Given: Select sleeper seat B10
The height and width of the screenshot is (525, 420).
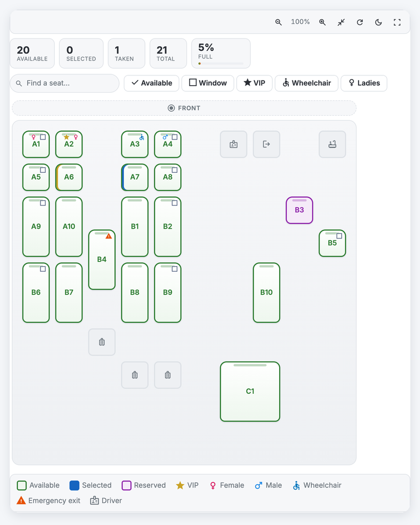Looking at the screenshot, I should tap(266, 293).
